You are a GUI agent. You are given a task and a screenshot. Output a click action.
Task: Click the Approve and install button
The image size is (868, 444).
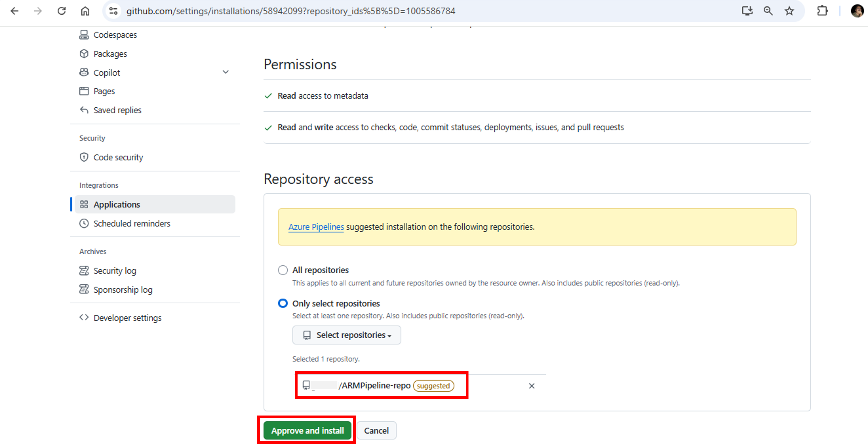[307, 430]
